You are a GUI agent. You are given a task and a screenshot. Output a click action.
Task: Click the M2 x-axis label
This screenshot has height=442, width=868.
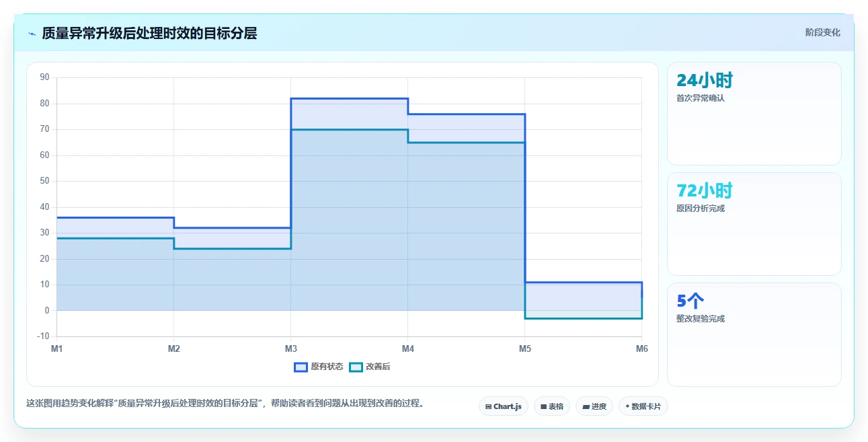click(174, 348)
